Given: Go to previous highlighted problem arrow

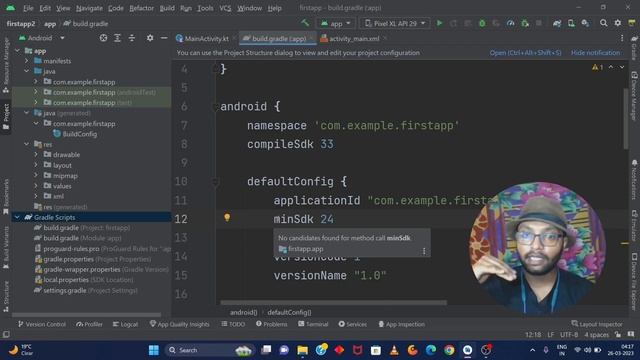Looking at the screenshot, I should tap(611, 67).
